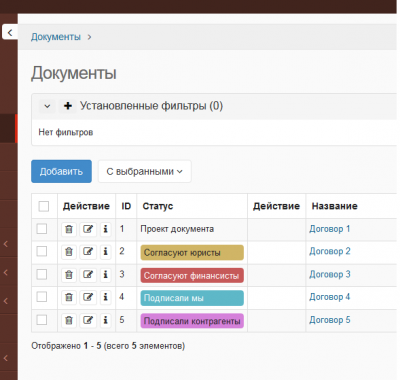400x380 pixels.
Task: Click the 'ID' column header
Action: click(x=126, y=206)
